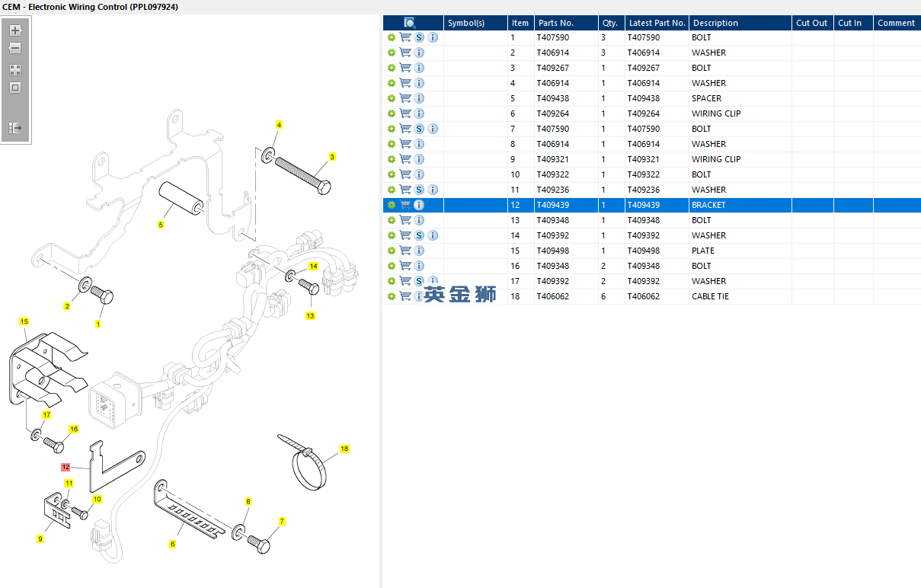Select callout 6 wiring clip in diagram

click(173, 544)
